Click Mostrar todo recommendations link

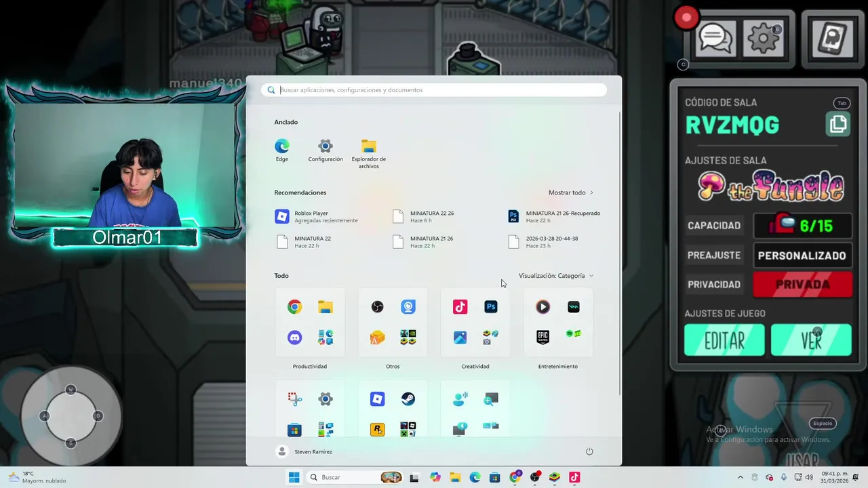point(571,192)
